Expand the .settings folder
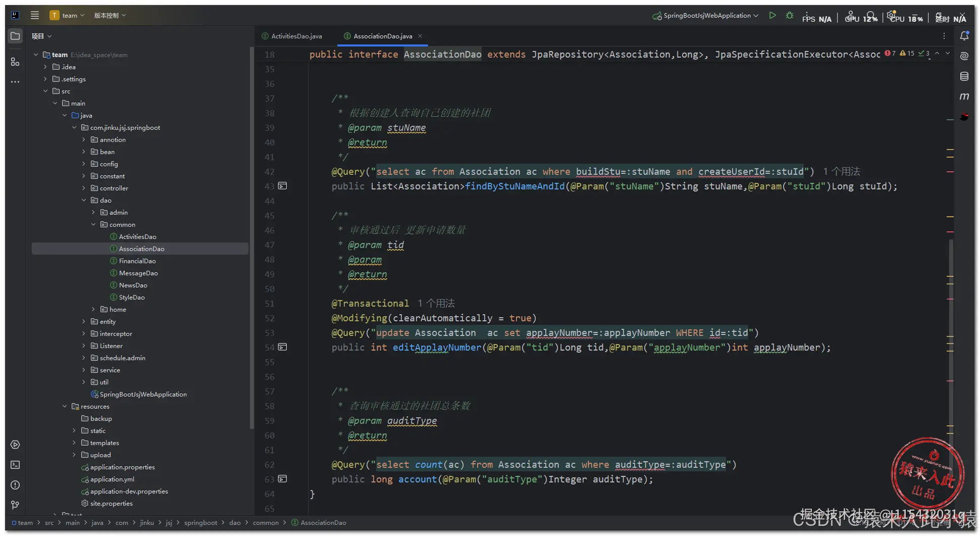The height and width of the screenshot is (536, 980). tap(45, 79)
